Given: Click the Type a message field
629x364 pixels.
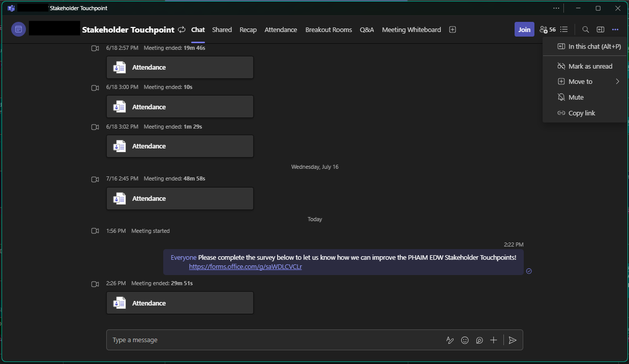Looking at the screenshot, I should point(275,340).
